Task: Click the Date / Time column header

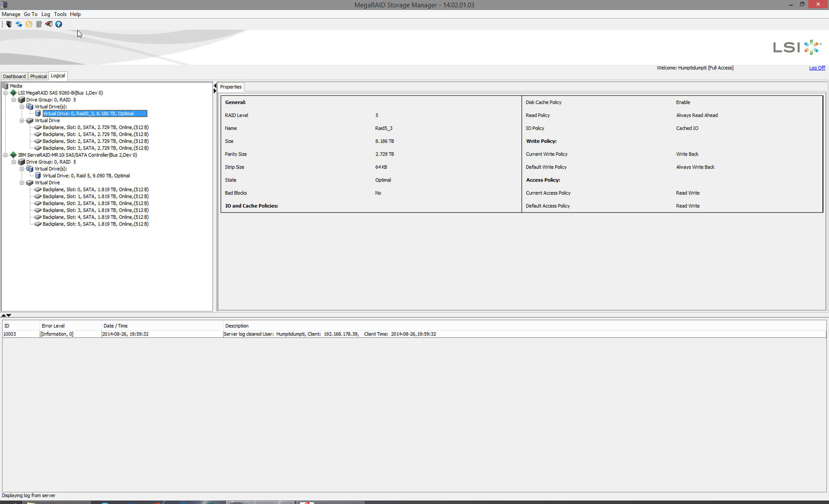Action: [x=162, y=326]
